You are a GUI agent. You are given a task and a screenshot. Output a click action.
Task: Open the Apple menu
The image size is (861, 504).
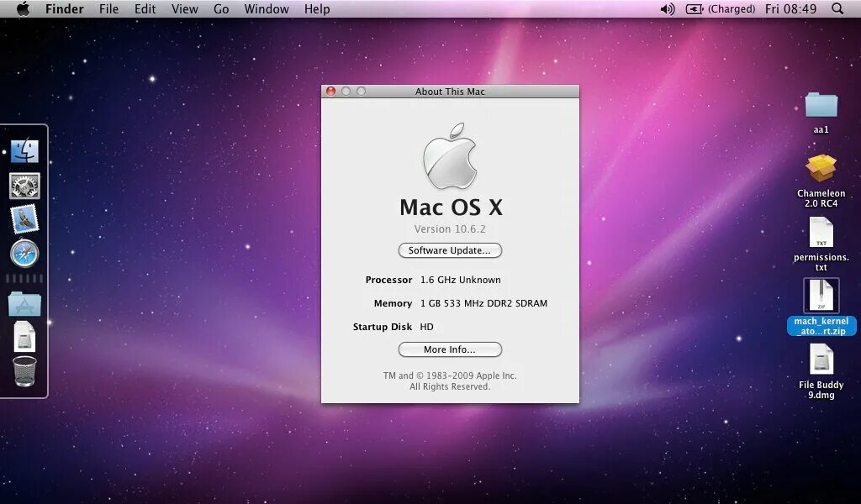click(23, 8)
